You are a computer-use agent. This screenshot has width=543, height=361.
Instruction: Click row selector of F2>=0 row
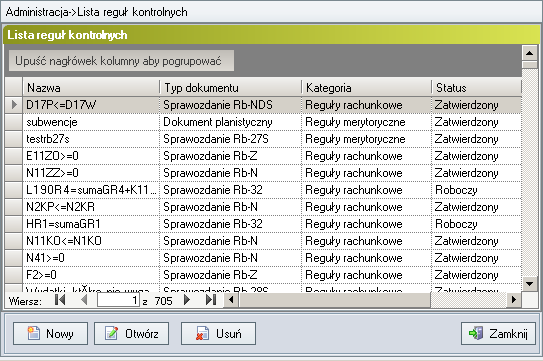pos(14,275)
